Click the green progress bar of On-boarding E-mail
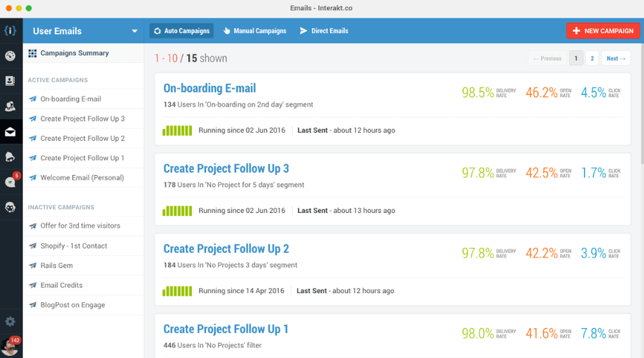644x358 pixels. click(177, 131)
